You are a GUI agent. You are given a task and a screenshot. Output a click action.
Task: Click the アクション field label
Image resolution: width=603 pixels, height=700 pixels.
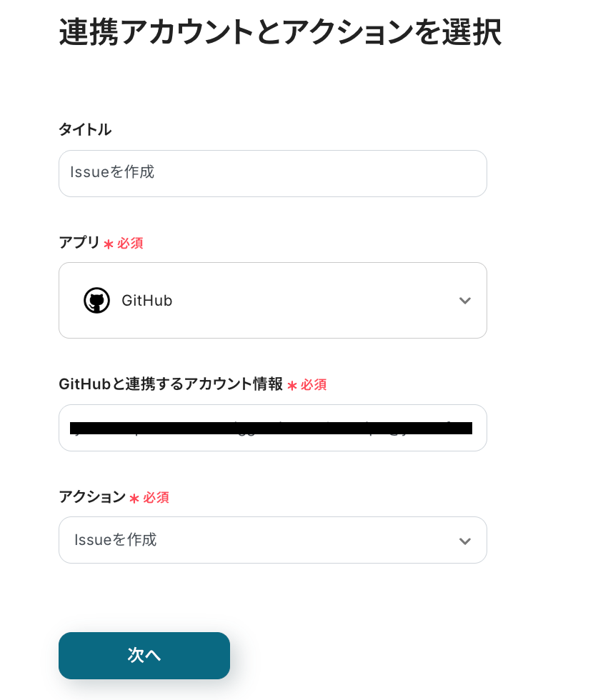tap(92, 496)
